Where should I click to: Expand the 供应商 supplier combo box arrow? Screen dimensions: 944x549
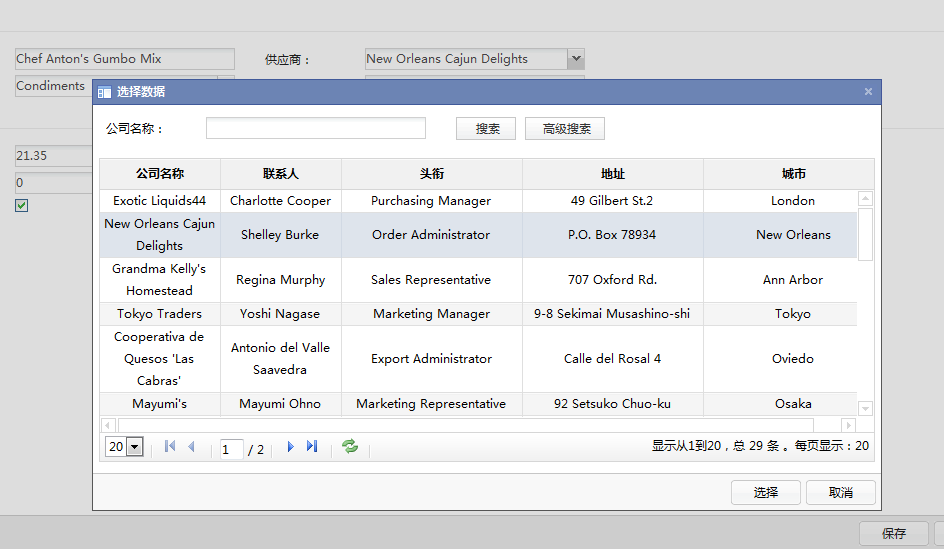click(x=576, y=58)
